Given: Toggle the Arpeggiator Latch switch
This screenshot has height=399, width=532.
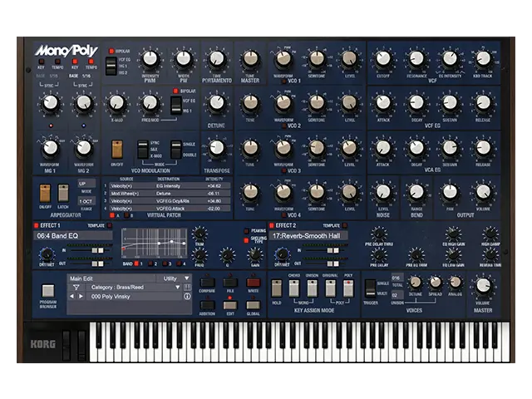Looking at the screenshot, I should click(x=63, y=194).
